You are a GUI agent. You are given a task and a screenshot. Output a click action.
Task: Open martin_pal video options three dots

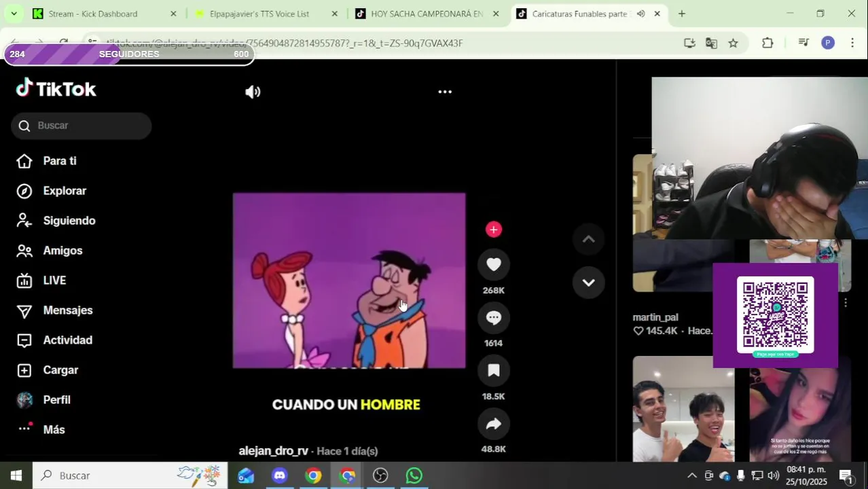pyautogui.click(x=846, y=303)
